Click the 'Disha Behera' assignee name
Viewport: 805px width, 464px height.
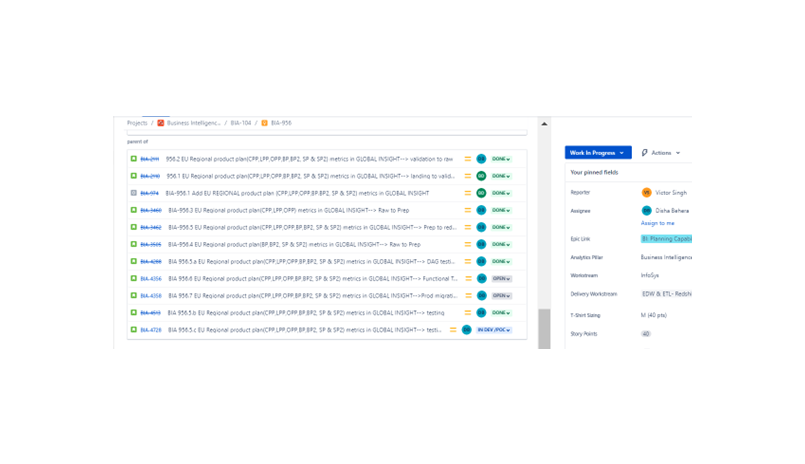coord(672,211)
